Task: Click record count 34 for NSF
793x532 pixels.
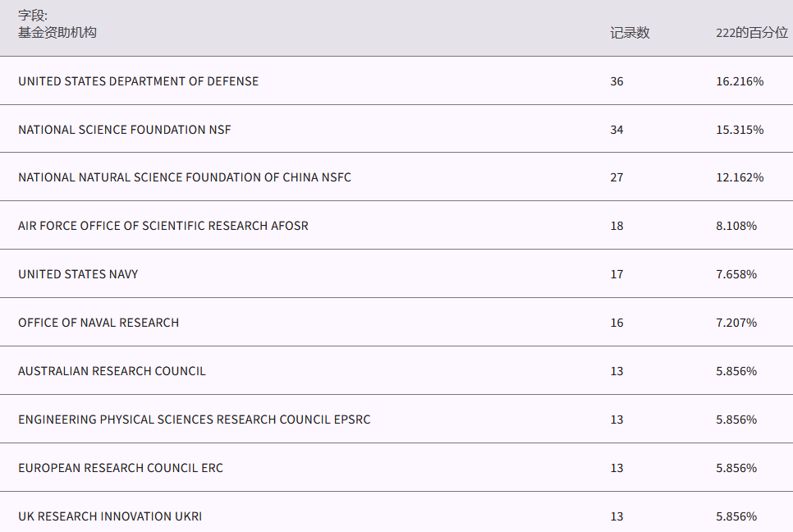Action: coord(617,130)
